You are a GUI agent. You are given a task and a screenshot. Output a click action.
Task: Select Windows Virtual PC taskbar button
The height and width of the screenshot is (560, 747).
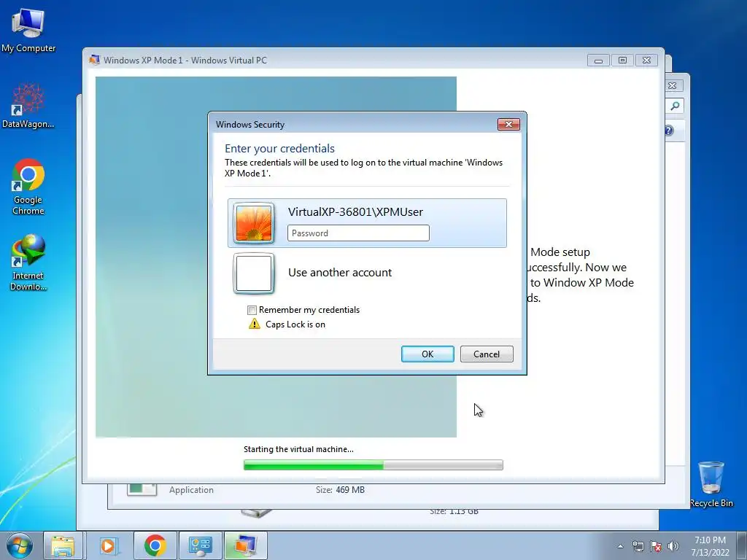245,545
